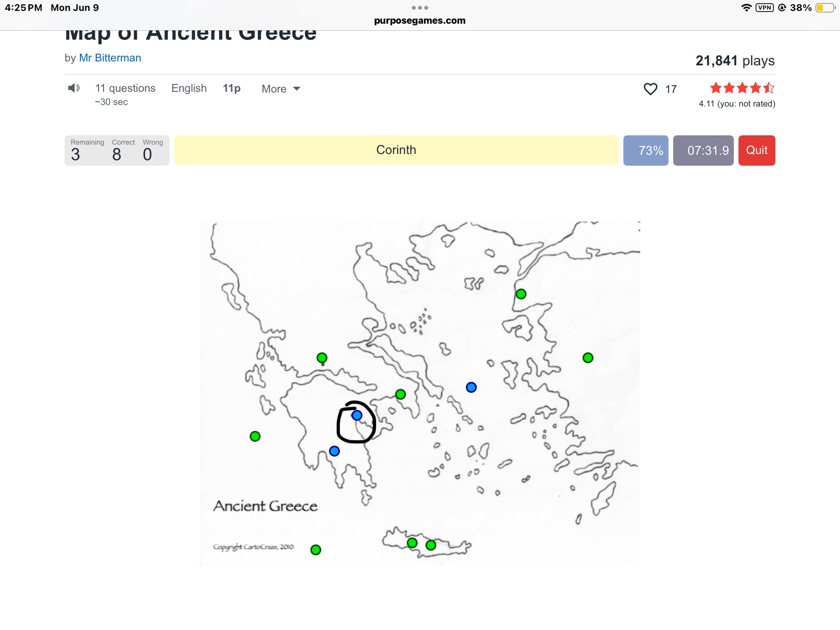Click the left green dot on Crete
840x630 pixels.
coord(412,543)
